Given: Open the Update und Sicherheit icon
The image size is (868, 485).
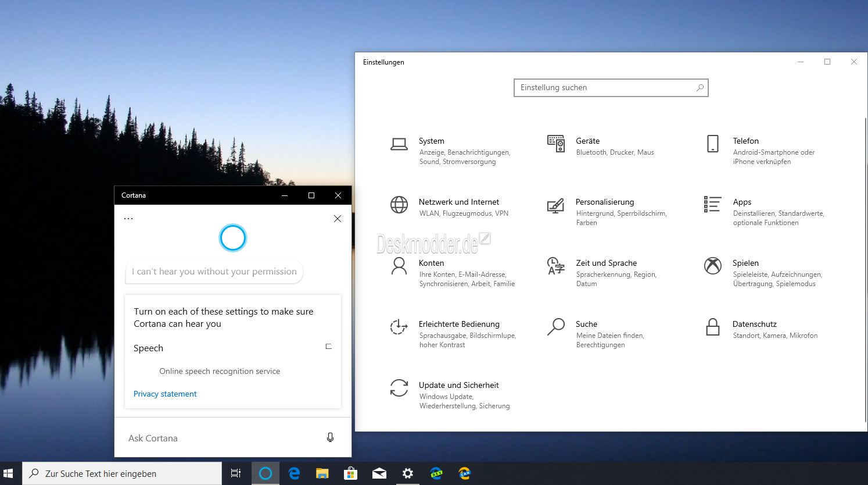Looking at the screenshot, I should pos(399,388).
